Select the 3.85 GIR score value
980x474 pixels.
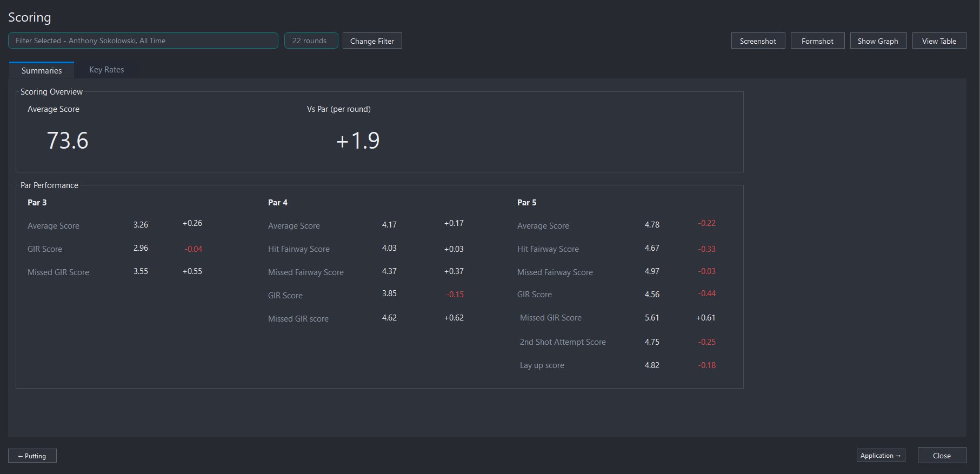tap(389, 293)
